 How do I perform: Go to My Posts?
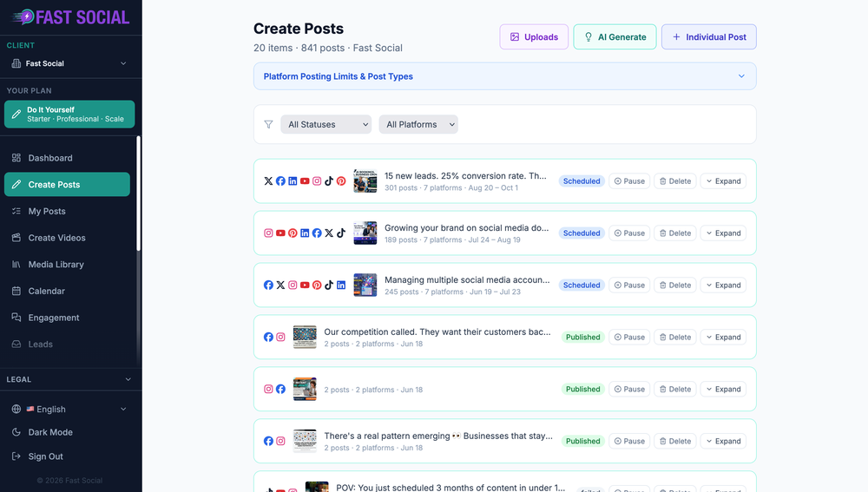pyautogui.click(x=67, y=211)
